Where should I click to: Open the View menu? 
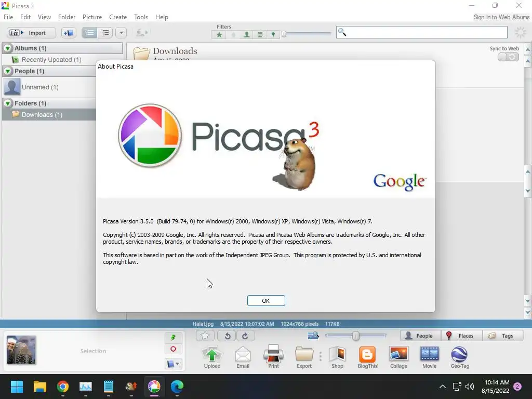[44, 17]
